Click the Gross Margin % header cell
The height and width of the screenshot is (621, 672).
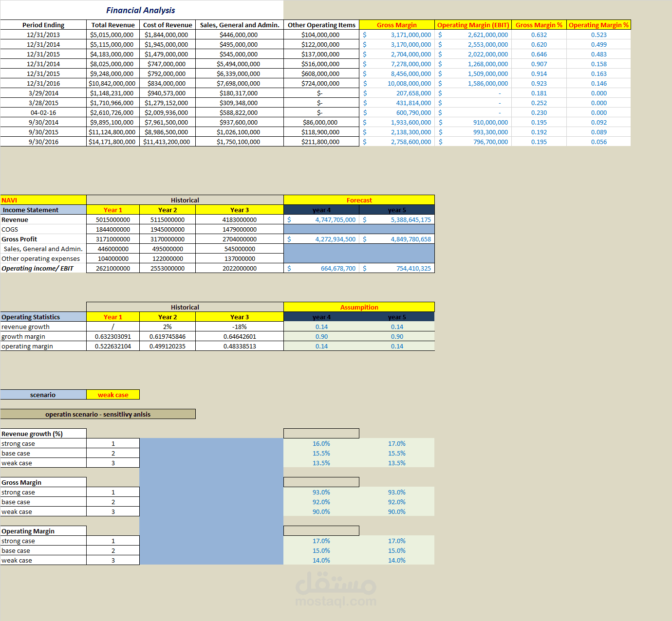[x=539, y=25]
